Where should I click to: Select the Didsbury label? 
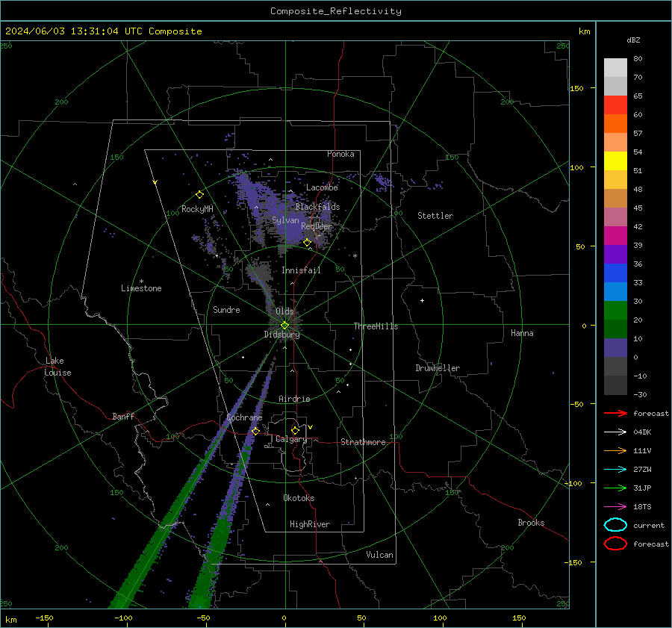click(281, 335)
